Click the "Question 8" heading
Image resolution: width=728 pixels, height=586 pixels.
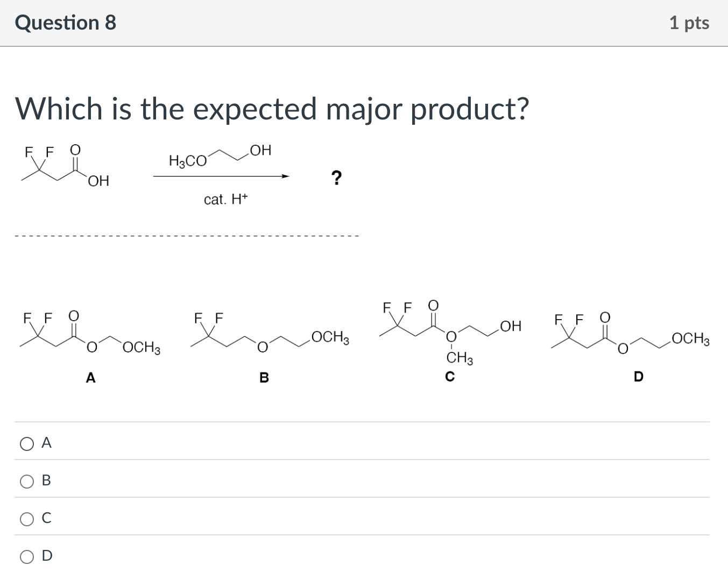(66, 23)
